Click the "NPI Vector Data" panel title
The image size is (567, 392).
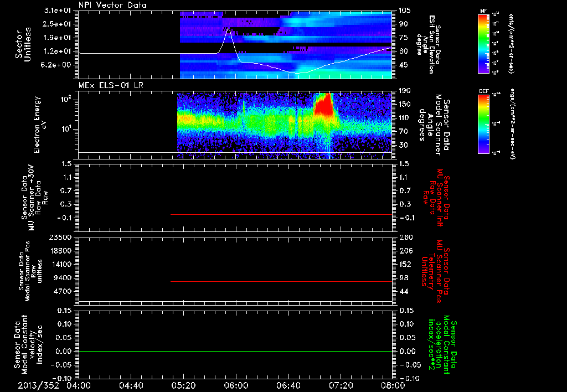point(112,5)
